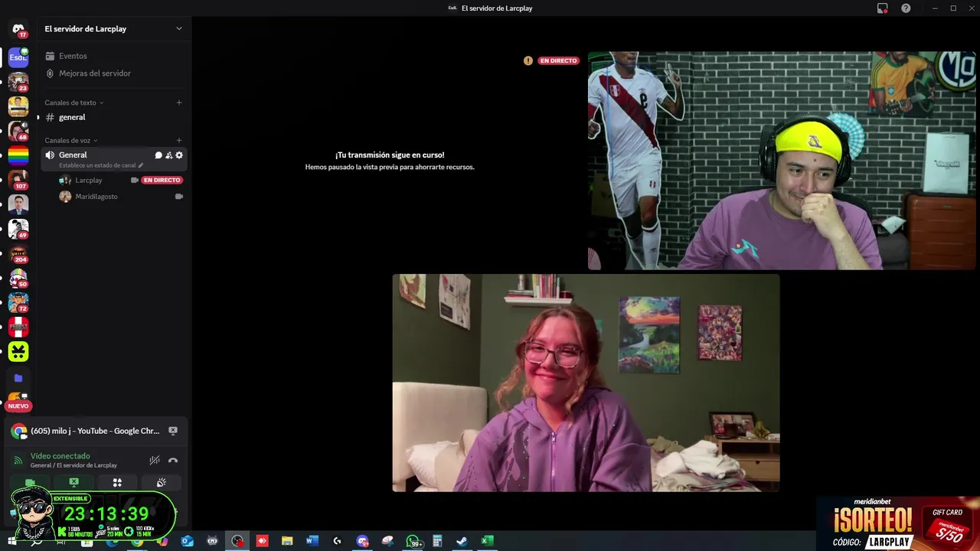Open Excel from the taskbar
The width and height of the screenshot is (980, 551).
486,541
